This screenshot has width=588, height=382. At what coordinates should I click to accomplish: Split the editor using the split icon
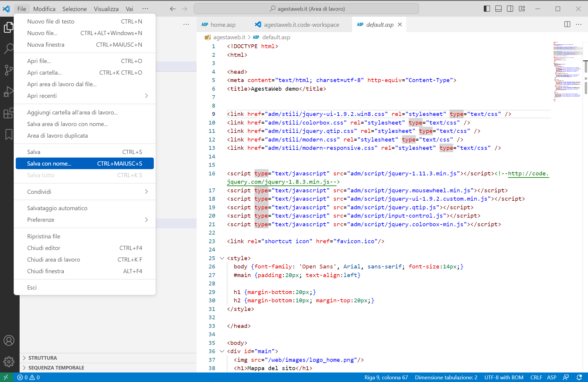(x=567, y=24)
